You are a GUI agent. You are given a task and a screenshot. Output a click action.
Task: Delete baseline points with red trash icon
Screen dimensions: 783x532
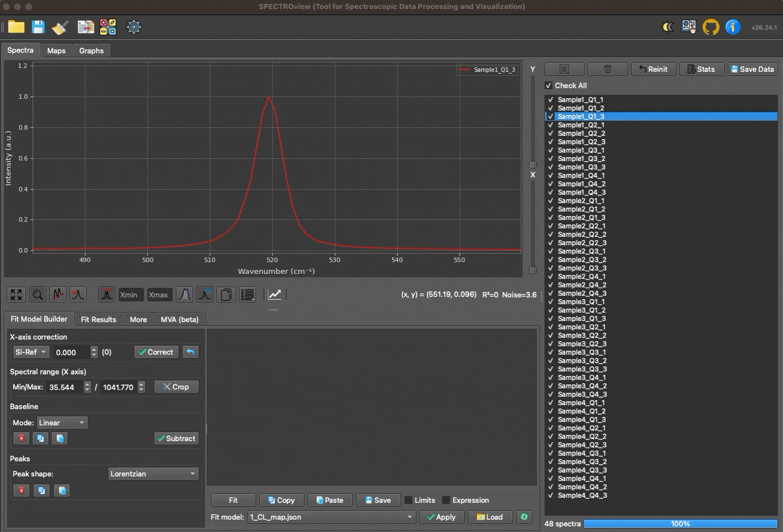click(21, 438)
